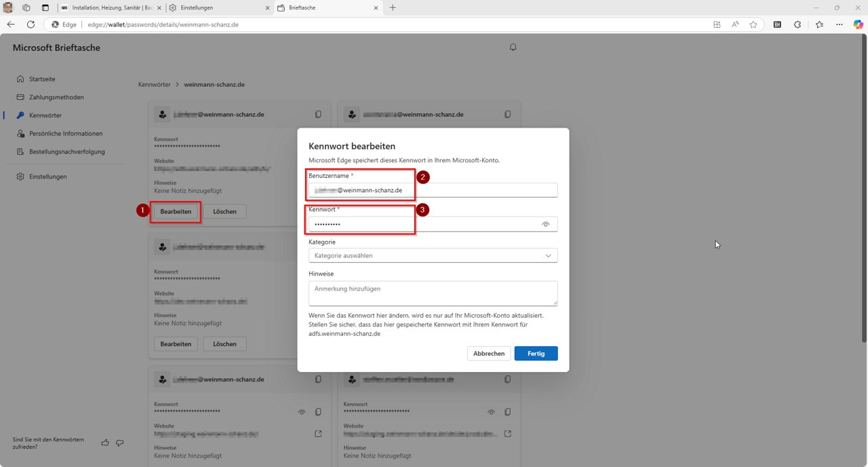Go to Persönliche Informationen in sidebar
This screenshot has width=868, height=467.
[66, 134]
